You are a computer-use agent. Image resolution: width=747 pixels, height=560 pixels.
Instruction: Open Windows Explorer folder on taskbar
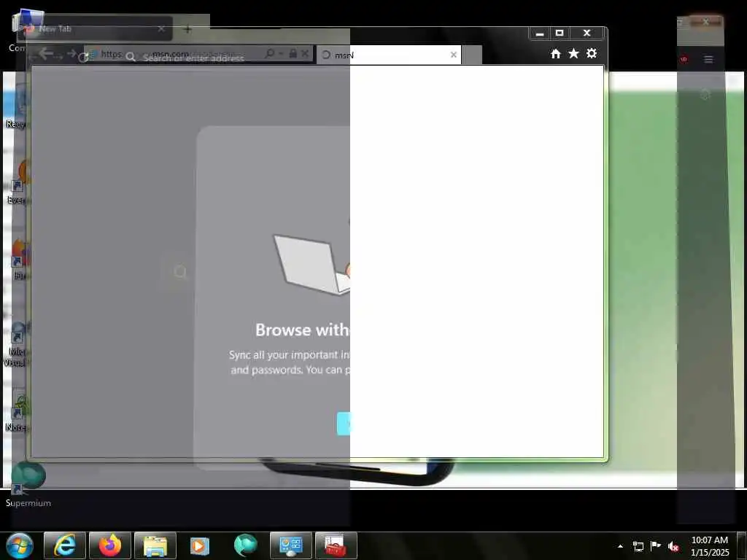(x=155, y=545)
